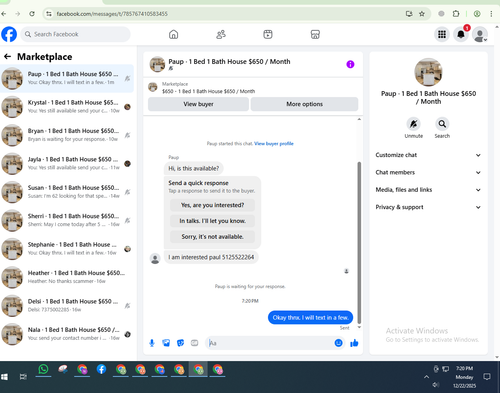The image size is (500, 393).
Task: Click the chat vertical scrollbar
Action: [359, 242]
